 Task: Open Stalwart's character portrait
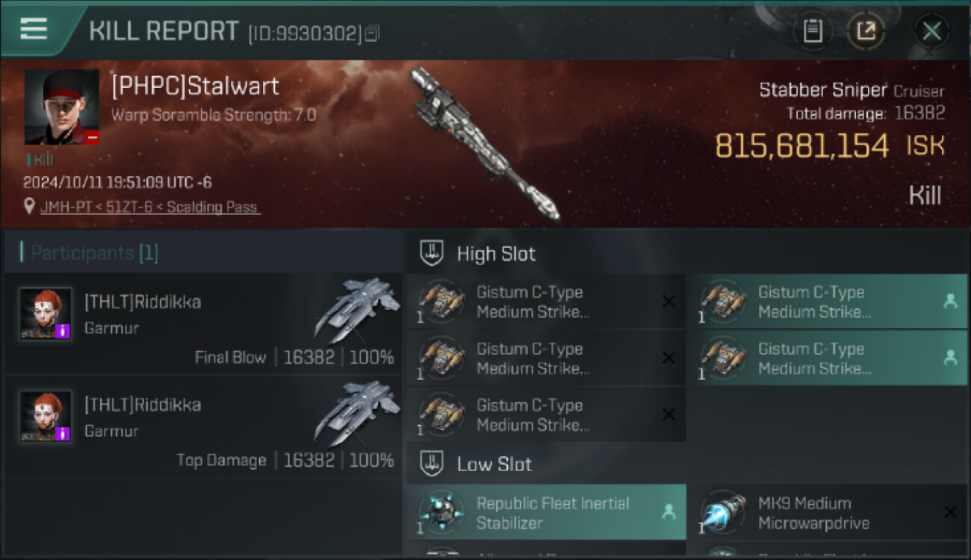pos(62,107)
